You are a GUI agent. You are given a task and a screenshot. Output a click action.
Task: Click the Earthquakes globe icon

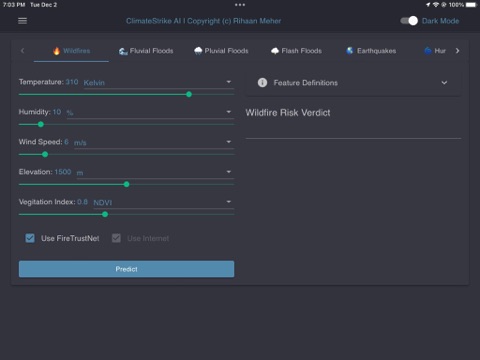[x=350, y=51]
